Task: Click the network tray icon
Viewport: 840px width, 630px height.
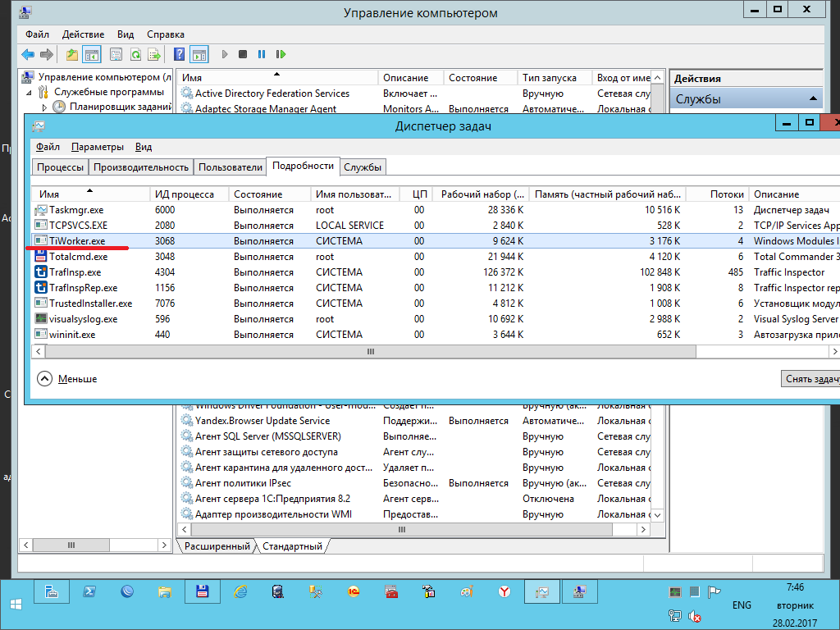Action: [674, 616]
